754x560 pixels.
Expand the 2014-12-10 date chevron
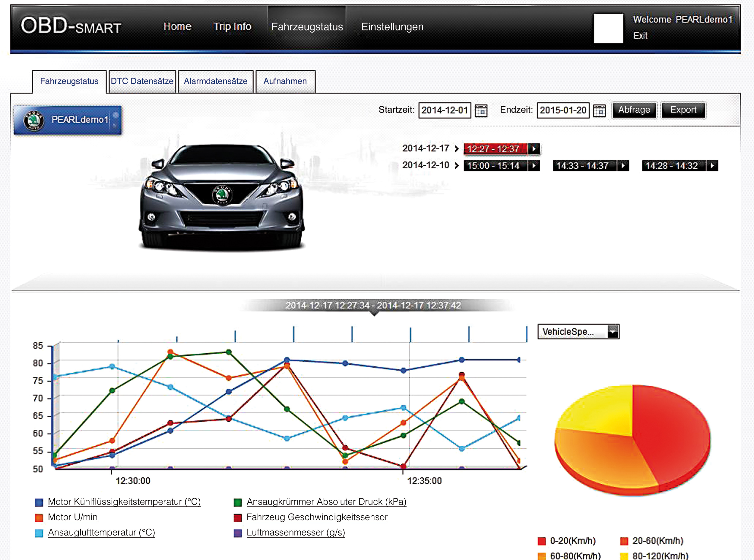click(x=456, y=165)
